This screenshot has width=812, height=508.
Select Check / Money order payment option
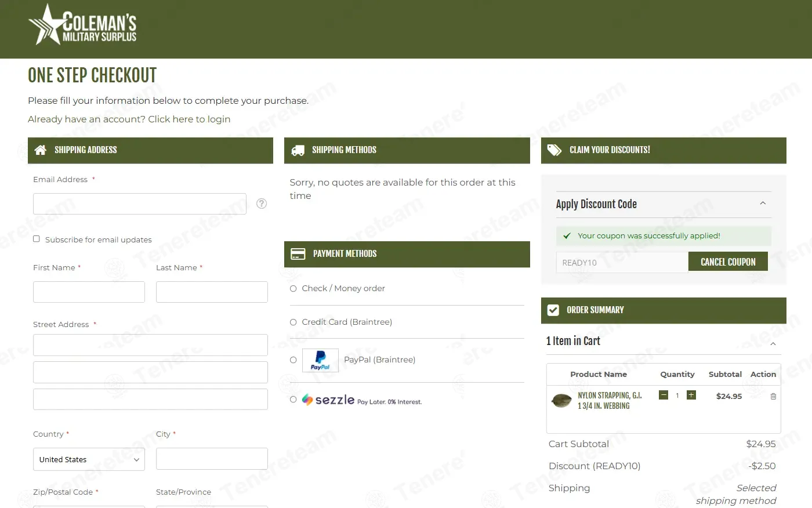[x=293, y=289]
